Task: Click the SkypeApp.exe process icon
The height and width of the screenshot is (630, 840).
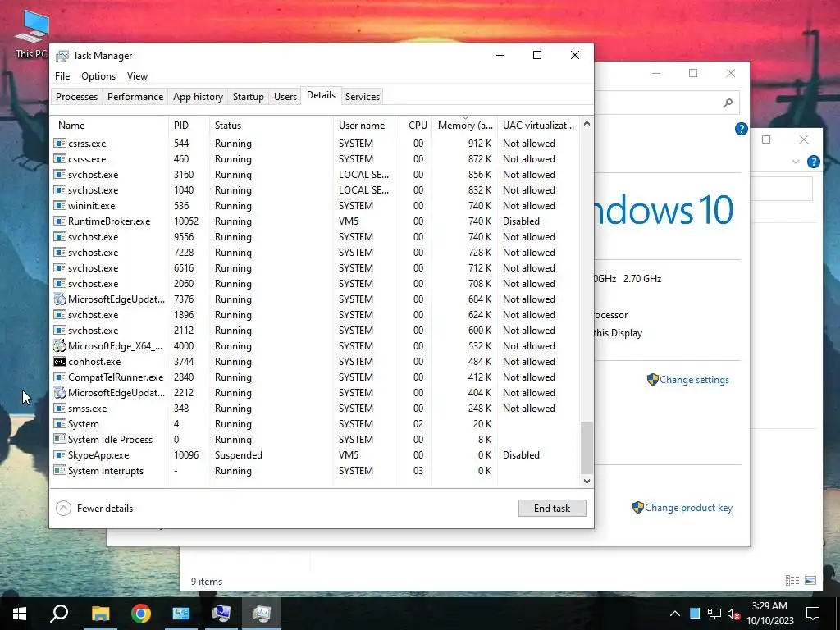Action: point(60,454)
